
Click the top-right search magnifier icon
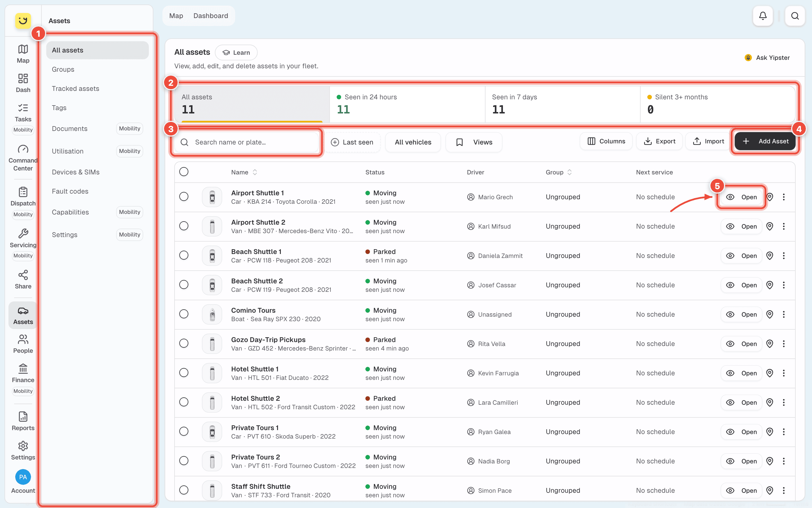click(x=795, y=16)
